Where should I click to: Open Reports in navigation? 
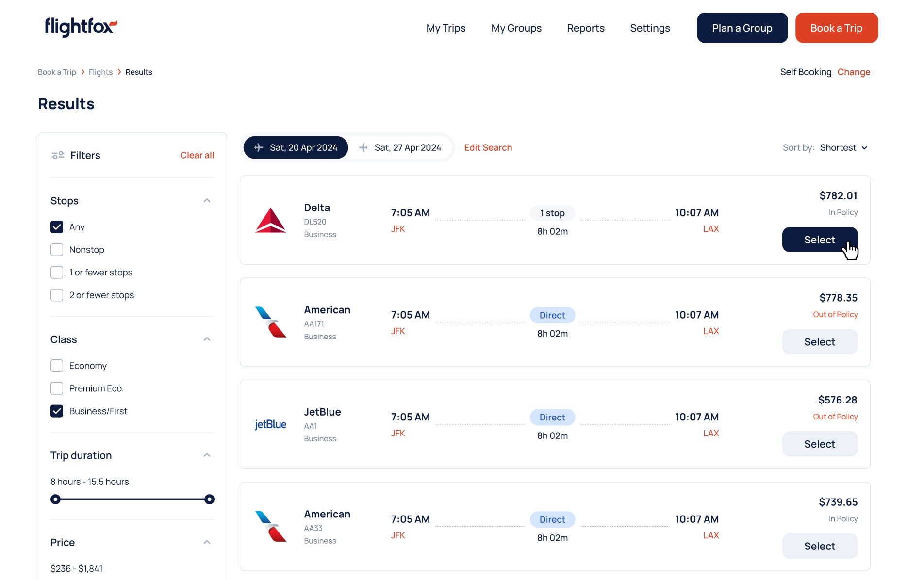point(586,28)
